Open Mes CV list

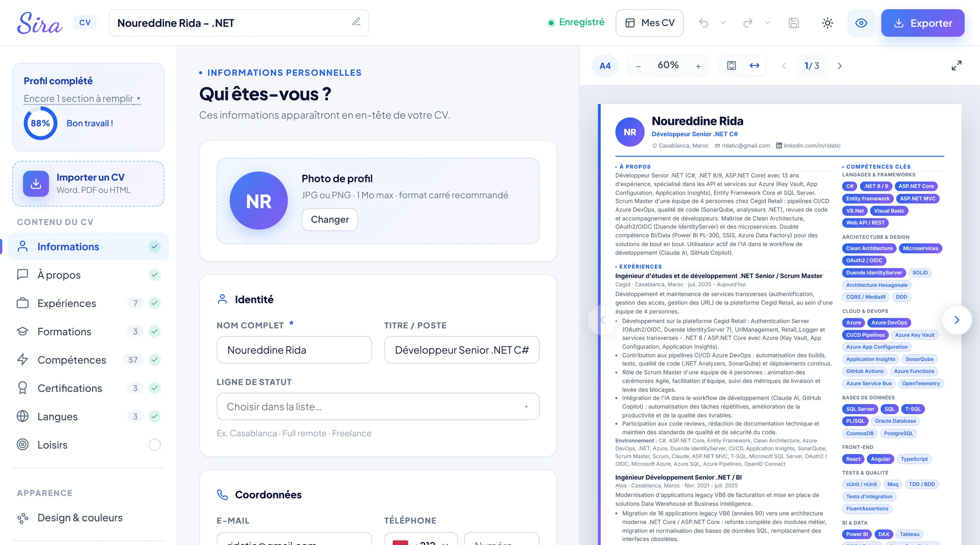(649, 23)
